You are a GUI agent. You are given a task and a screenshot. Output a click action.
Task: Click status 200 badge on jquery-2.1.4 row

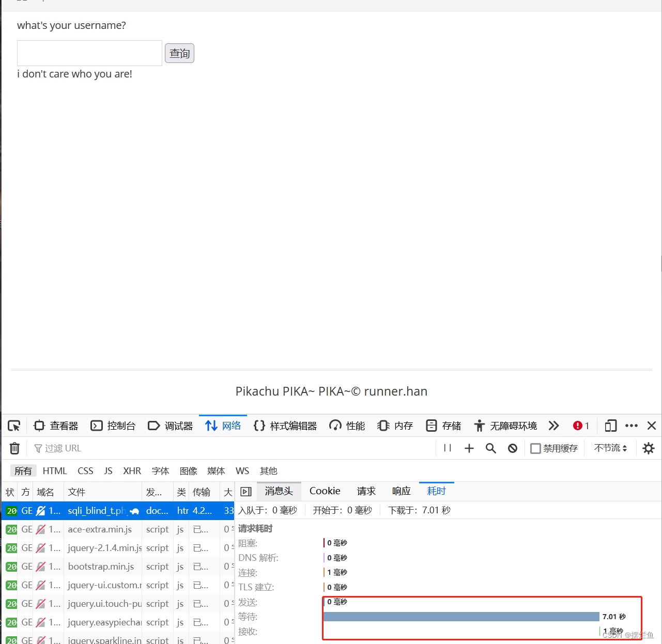(x=11, y=548)
